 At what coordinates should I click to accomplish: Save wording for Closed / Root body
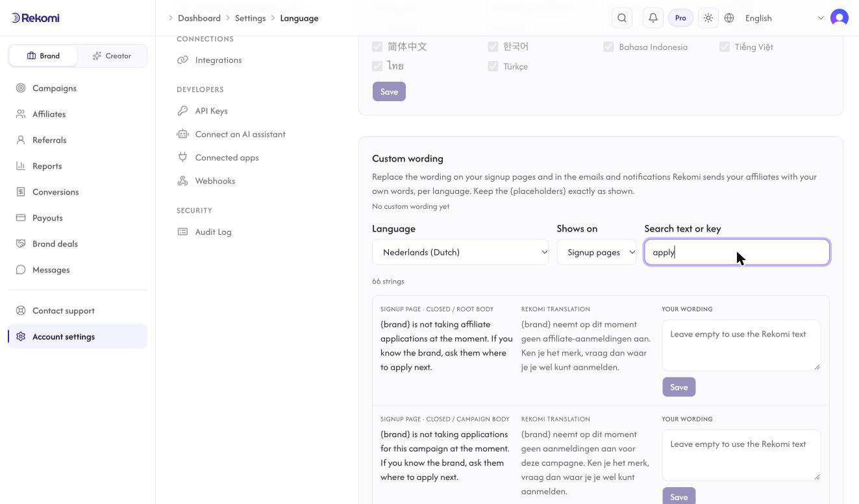[679, 387]
